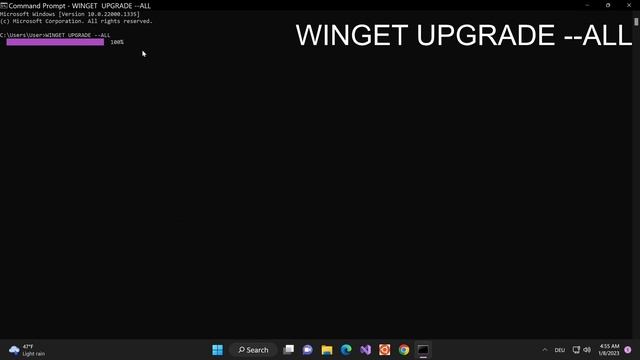This screenshot has width=640, height=360.
Task: Click the Command Prompt vertical scrollbar thumb
Action: [x=636, y=22]
